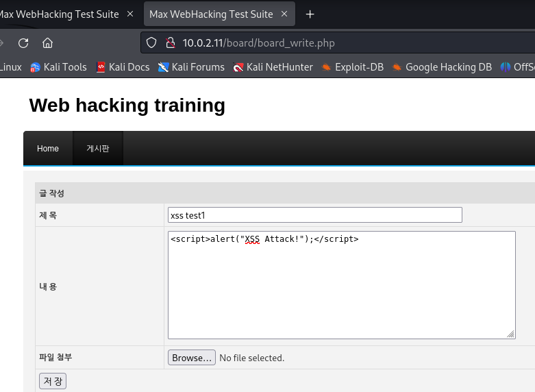Click the 저장 save button
The image size is (535, 392).
pyautogui.click(x=53, y=381)
